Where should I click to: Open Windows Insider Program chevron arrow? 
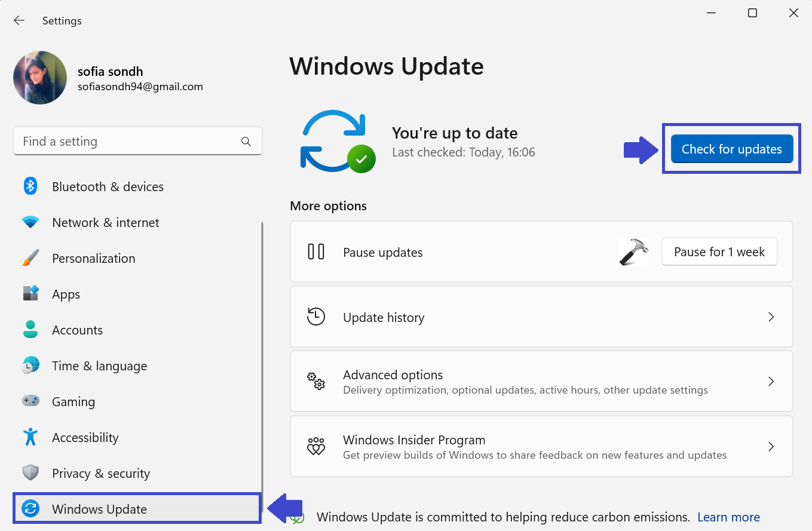click(771, 447)
